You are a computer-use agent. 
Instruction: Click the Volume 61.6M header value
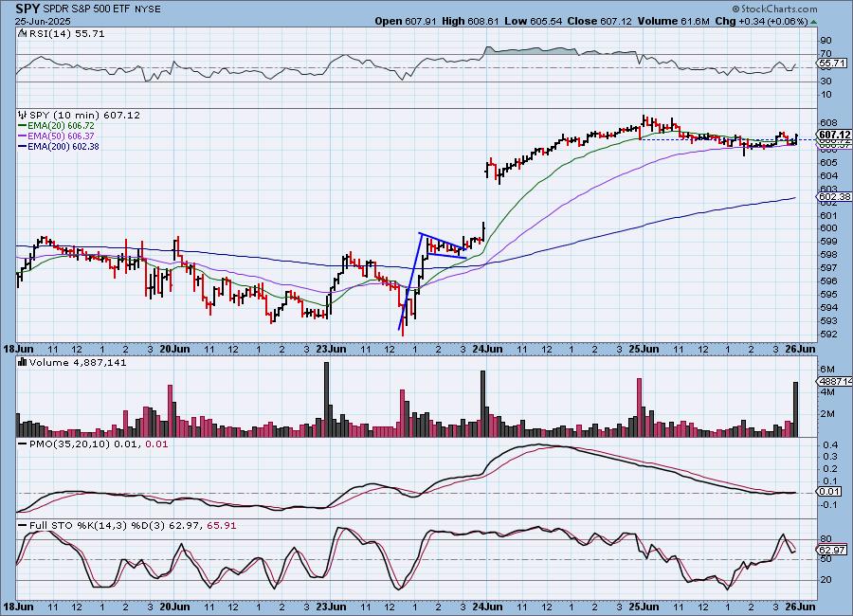pos(673,21)
